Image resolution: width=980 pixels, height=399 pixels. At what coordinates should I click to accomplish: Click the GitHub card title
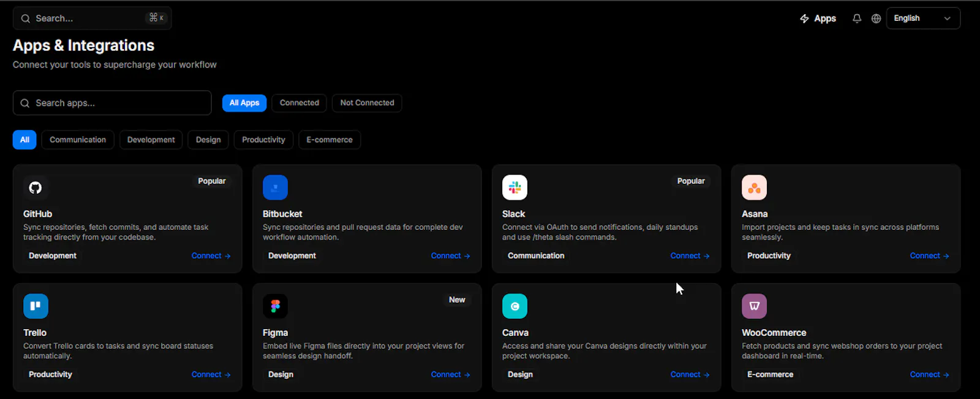37,214
